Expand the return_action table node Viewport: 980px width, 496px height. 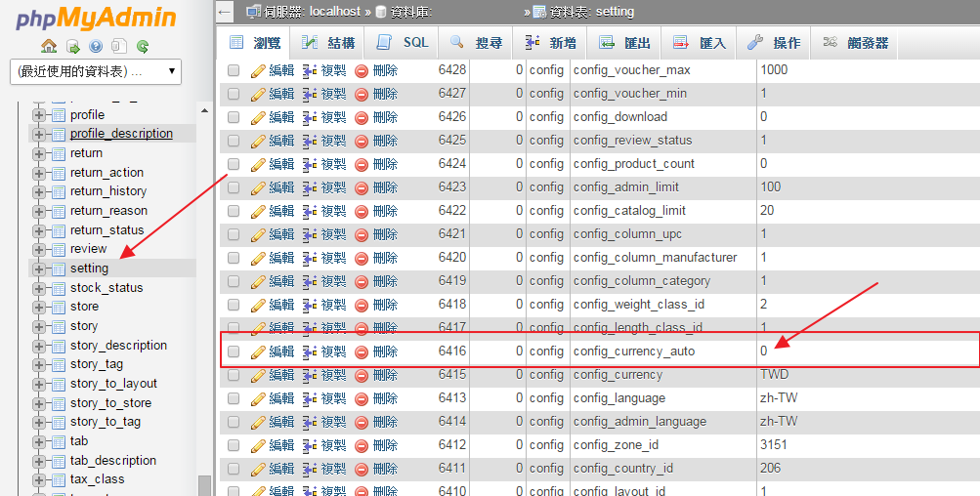click(39, 173)
